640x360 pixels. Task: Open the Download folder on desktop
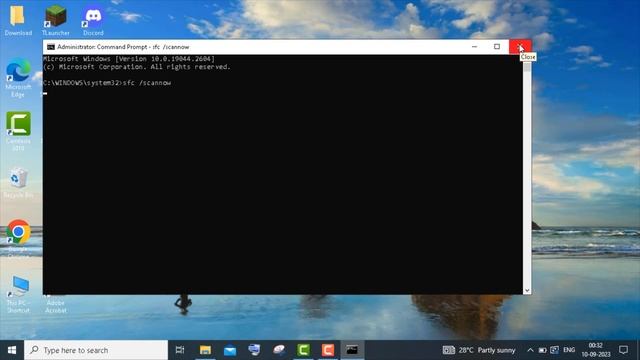(x=18, y=20)
